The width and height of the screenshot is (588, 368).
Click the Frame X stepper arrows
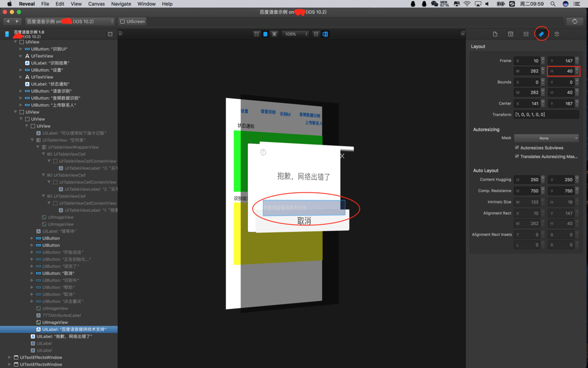click(x=543, y=61)
